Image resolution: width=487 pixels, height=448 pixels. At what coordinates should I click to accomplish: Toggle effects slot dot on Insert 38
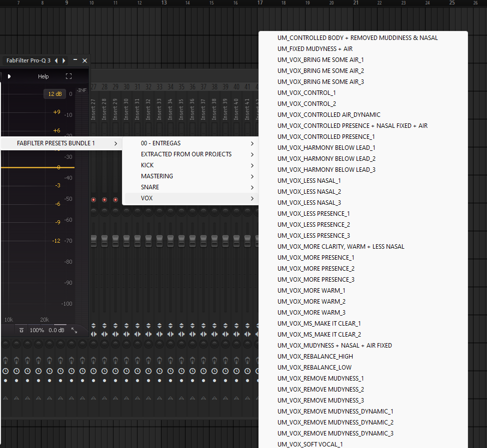[214, 381]
